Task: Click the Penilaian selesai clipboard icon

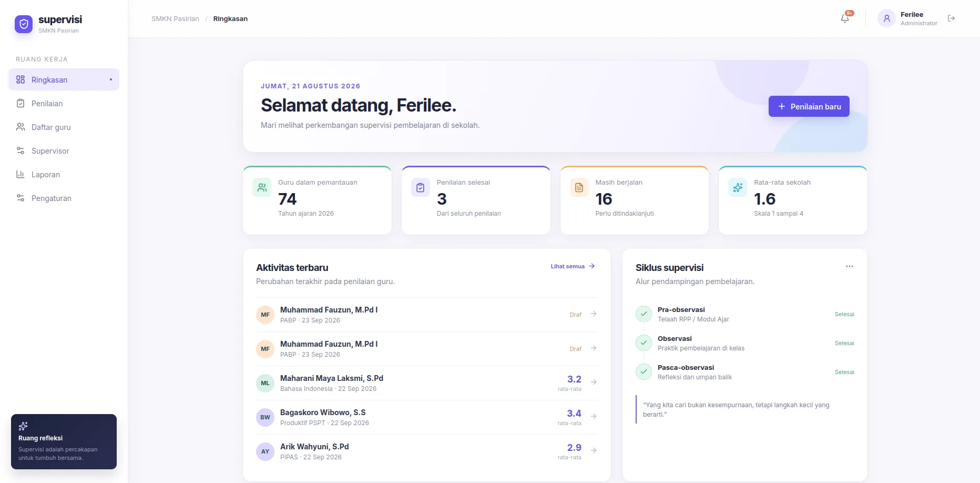Action: pyautogui.click(x=421, y=187)
